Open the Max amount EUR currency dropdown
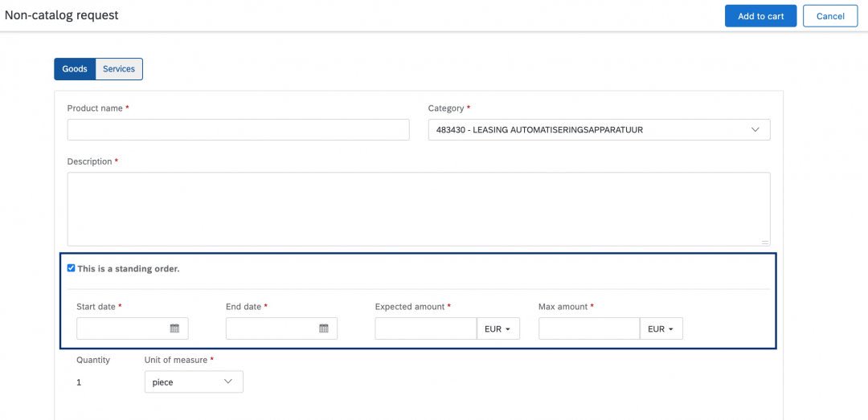868x420 pixels. point(661,328)
